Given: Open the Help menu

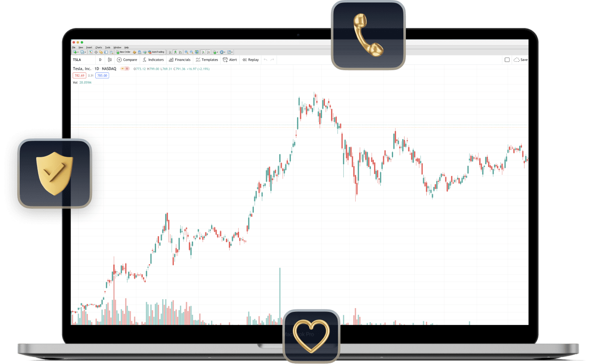Looking at the screenshot, I should click(x=127, y=48).
